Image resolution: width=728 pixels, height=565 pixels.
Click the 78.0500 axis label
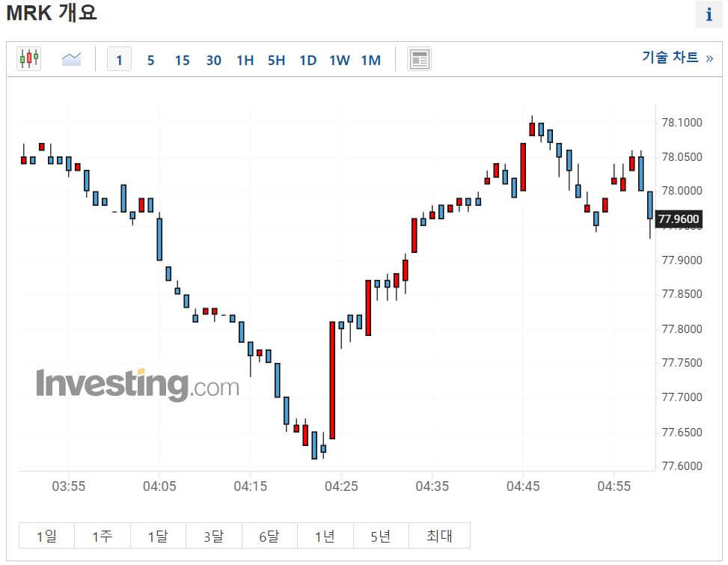point(682,157)
